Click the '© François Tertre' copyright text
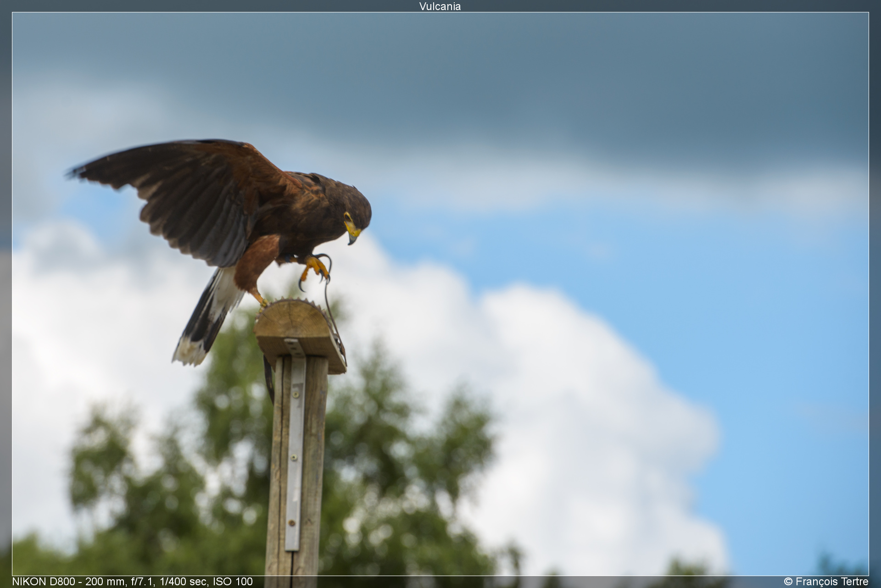Image resolution: width=881 pixels, height=588 pixels. pyautogui.click(x=826, y=582)
